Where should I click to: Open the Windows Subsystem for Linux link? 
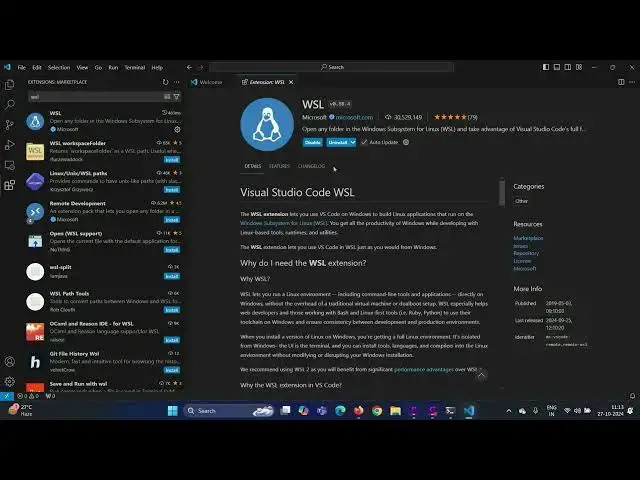(284, 223)
